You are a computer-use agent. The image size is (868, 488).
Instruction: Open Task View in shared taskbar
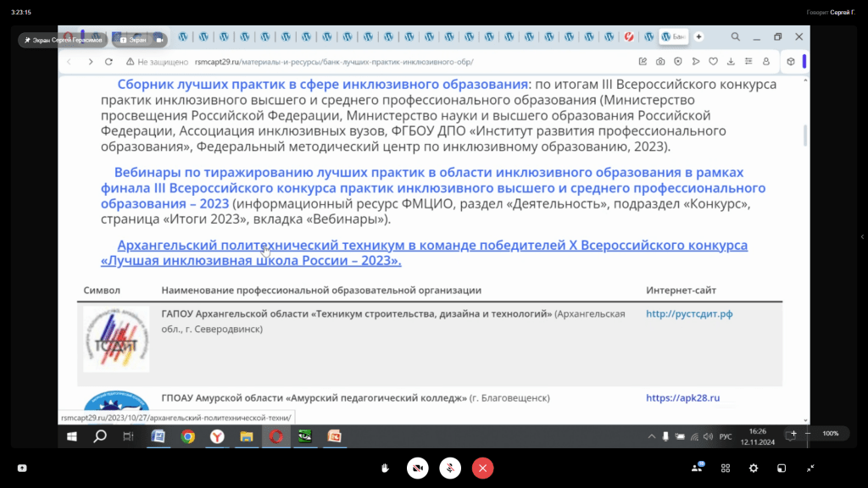click(x=129, y=436)
